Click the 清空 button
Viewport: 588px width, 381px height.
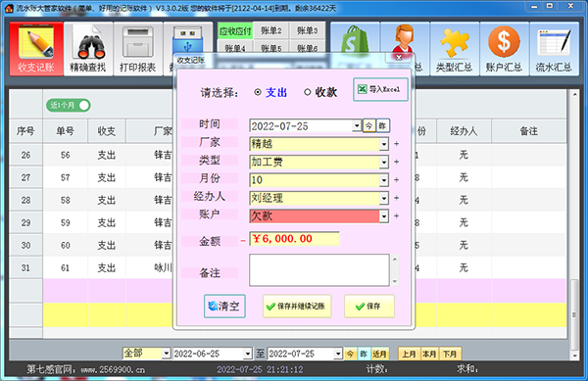224,307
